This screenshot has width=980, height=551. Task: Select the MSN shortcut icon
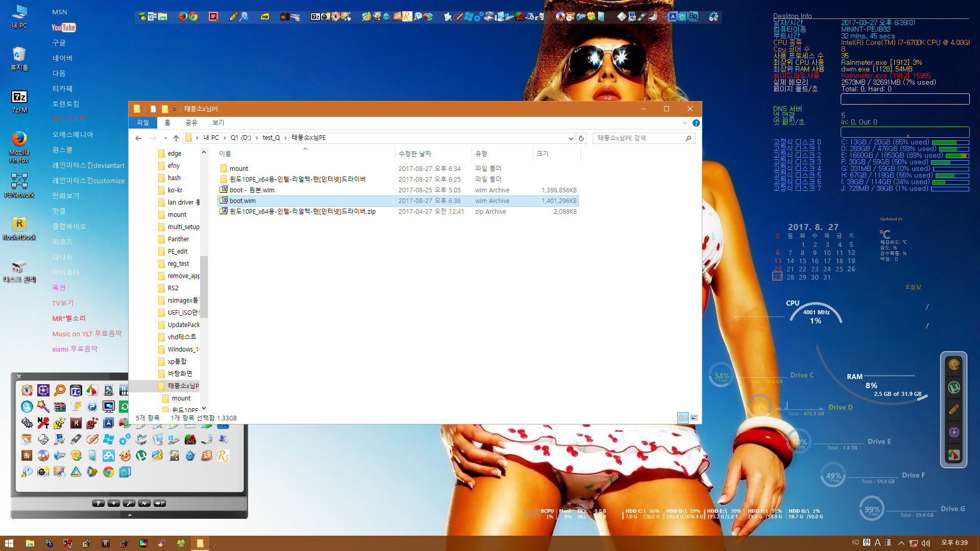59,11
